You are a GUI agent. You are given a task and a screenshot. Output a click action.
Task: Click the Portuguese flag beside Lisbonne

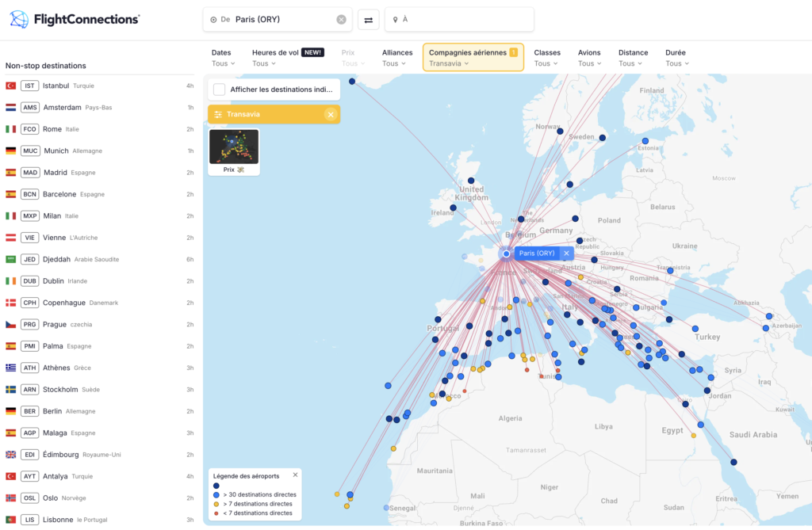coord(11,520)
